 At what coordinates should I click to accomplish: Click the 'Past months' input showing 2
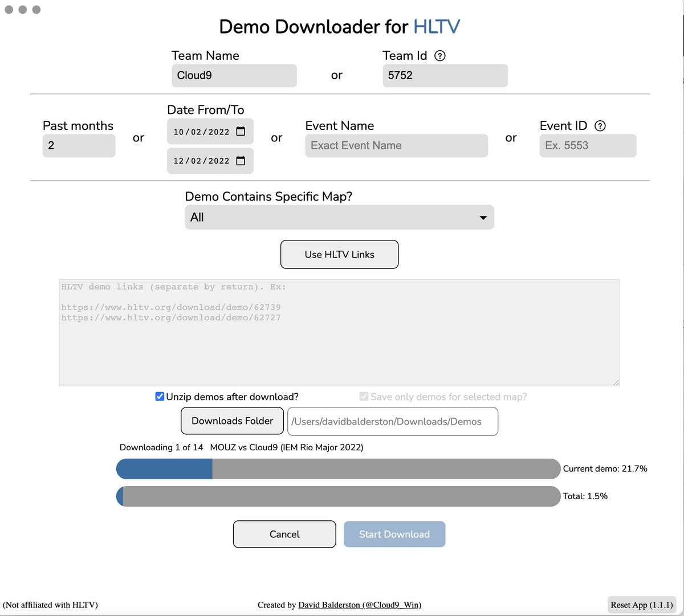[79, 145]
